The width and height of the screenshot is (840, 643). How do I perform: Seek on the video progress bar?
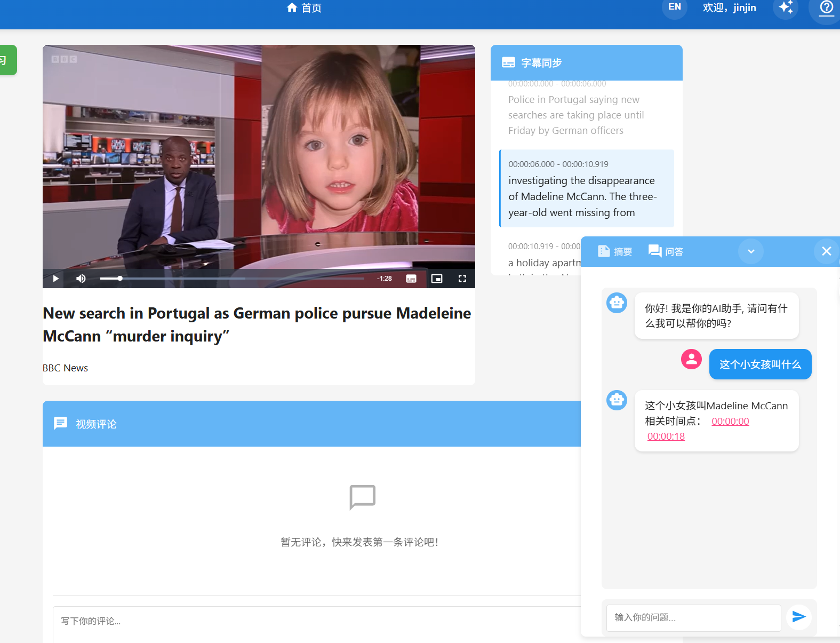click(x=232, y=279)
